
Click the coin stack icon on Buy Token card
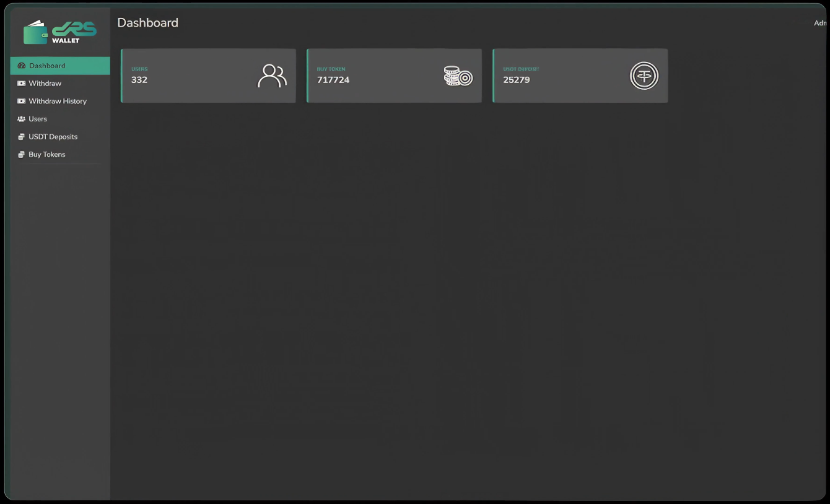(458, 76)
